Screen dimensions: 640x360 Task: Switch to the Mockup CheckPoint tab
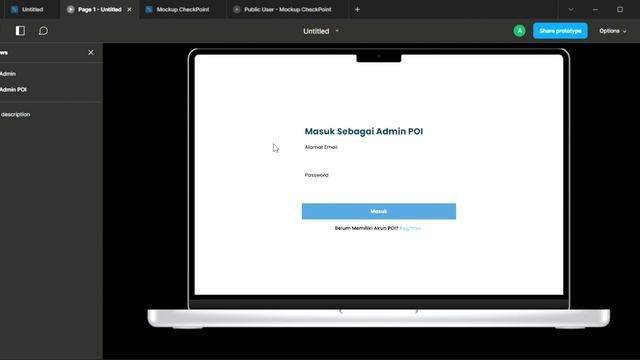(182, 9)
